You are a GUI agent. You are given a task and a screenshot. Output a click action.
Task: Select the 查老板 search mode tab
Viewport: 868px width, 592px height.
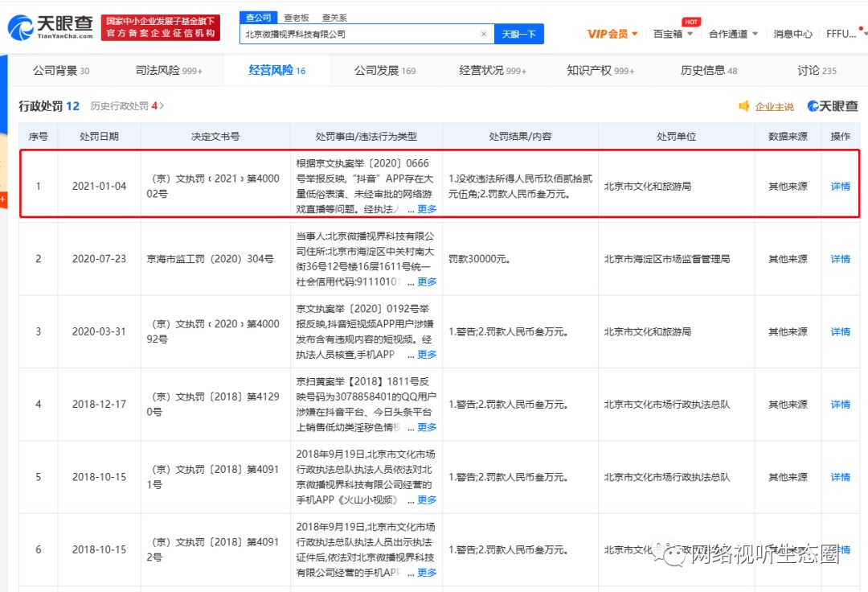pyautogui.click(x=296, y=17)
